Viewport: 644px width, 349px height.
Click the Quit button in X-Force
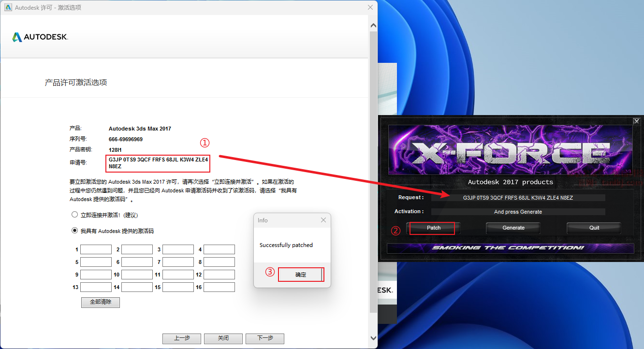(x=594, y=228)
